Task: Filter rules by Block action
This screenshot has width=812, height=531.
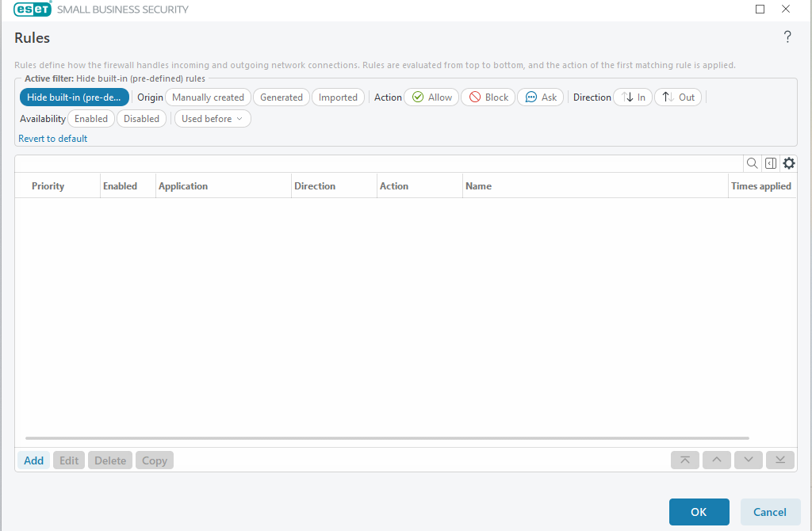Action: pyautogui.click(x=488, y=97)
